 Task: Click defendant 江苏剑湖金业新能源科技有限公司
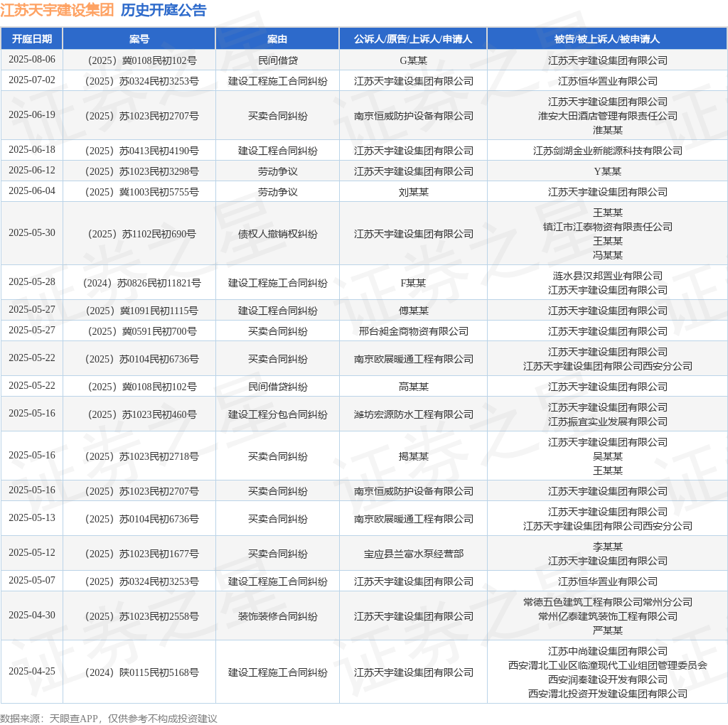tap(607, 151)
